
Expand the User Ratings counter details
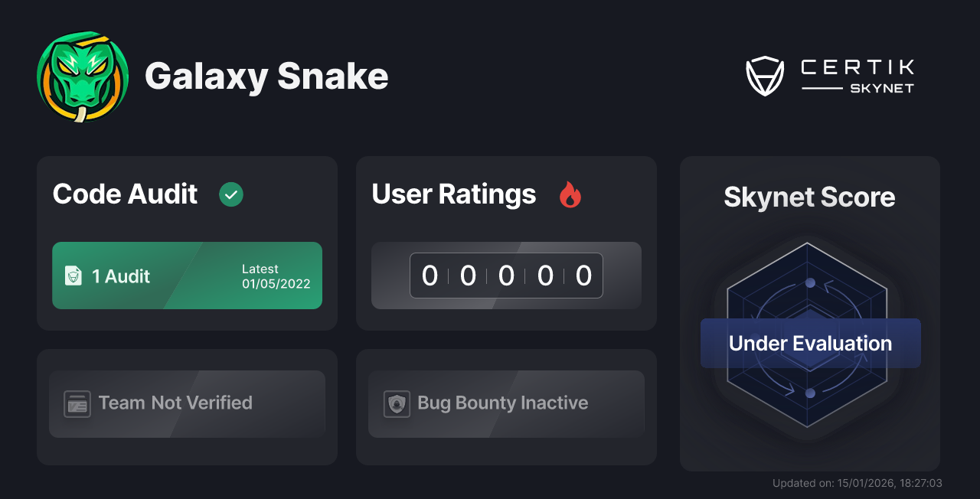(506, 276)
